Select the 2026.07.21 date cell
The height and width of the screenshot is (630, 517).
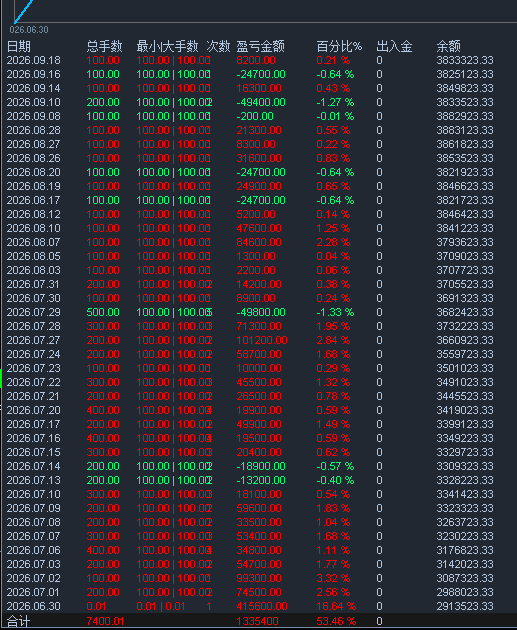click(33, 396)
